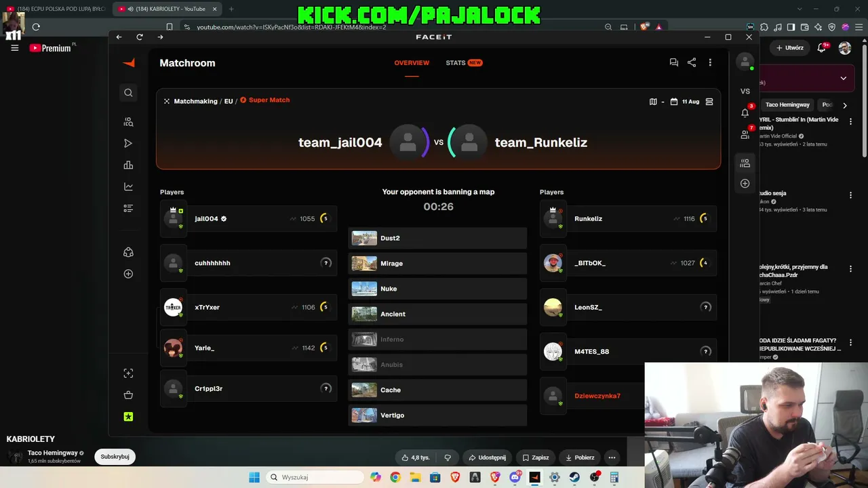Click the play icon in FACEIT sidebar
This screenshot has height=488, width=868.
pos(128,144)
